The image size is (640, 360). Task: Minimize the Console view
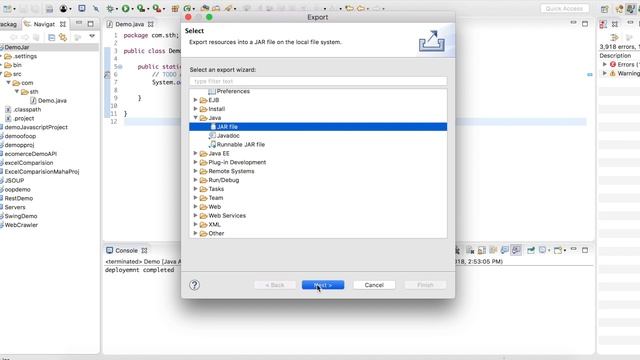(573, 250)
